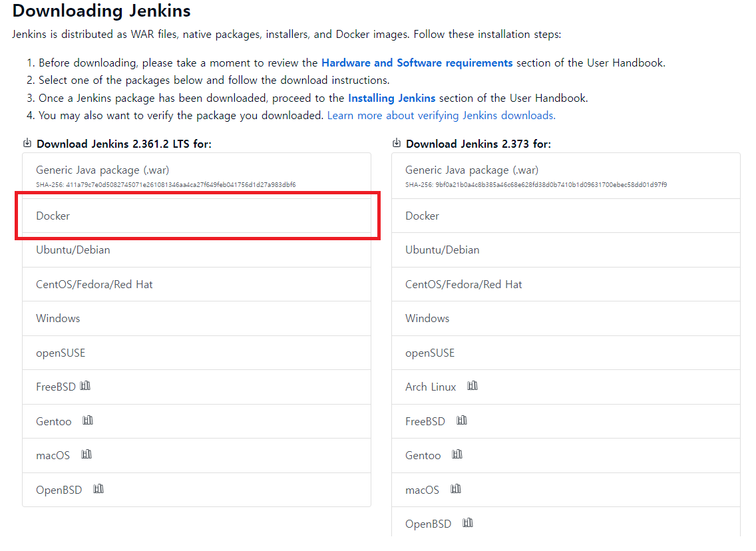Screen dimensions: 756x551
Task: Open Learn more about verifying Jenkins downloads
Action: (441, 116)
